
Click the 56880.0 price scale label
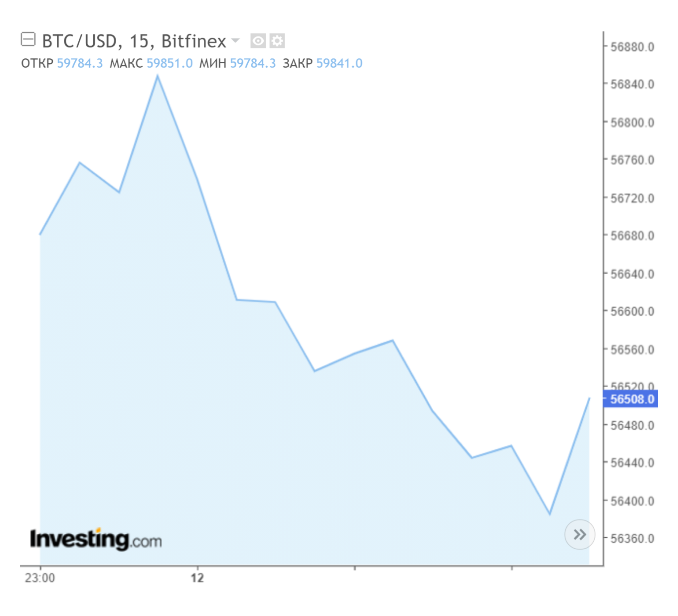632,47
